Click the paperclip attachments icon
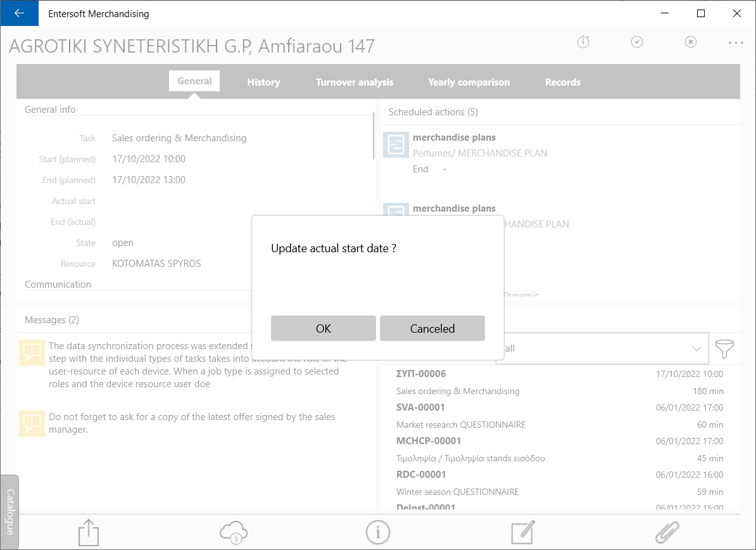 [667, 532]
